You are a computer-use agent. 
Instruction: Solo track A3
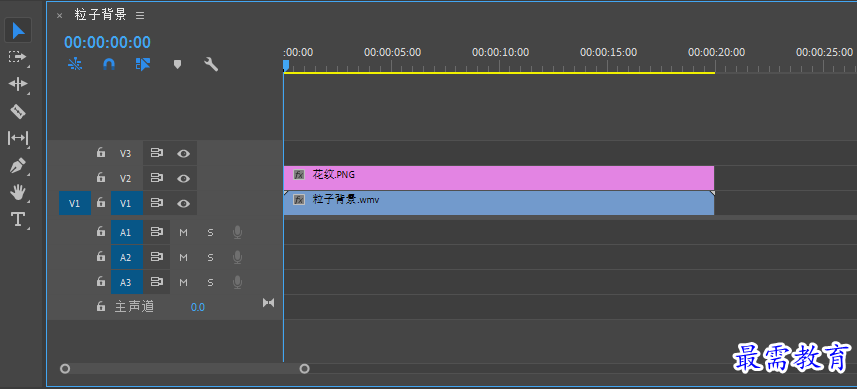click(x=210, y=282)
